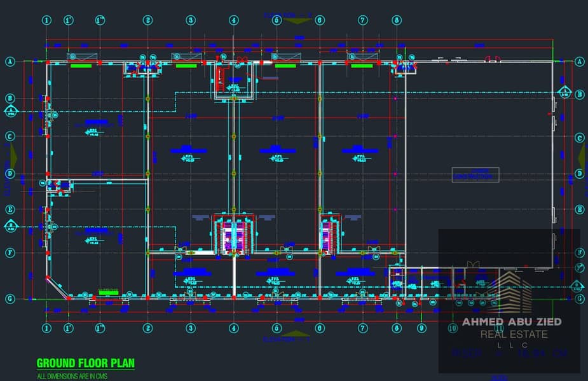The width and height of the screenshot is (588, 381).
Task: Select the boxed label in the large hall
Action: 475,174
